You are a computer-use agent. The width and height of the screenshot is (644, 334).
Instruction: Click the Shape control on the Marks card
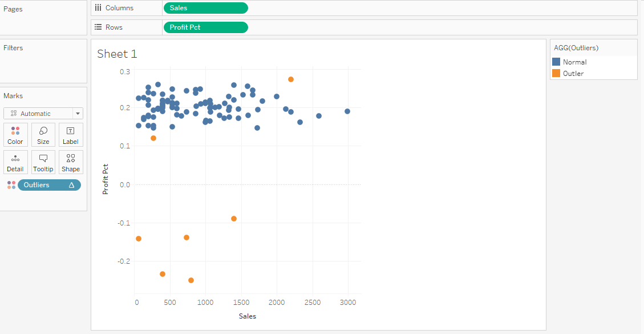70,162
